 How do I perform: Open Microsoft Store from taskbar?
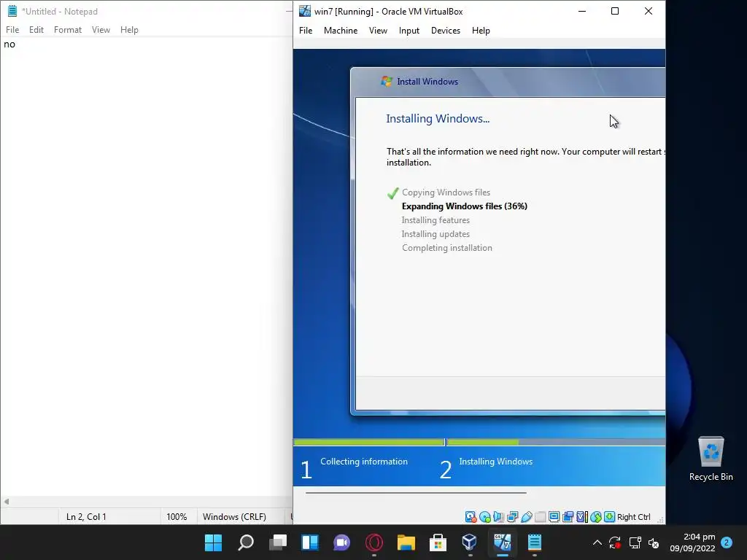(x=438, y=542)
